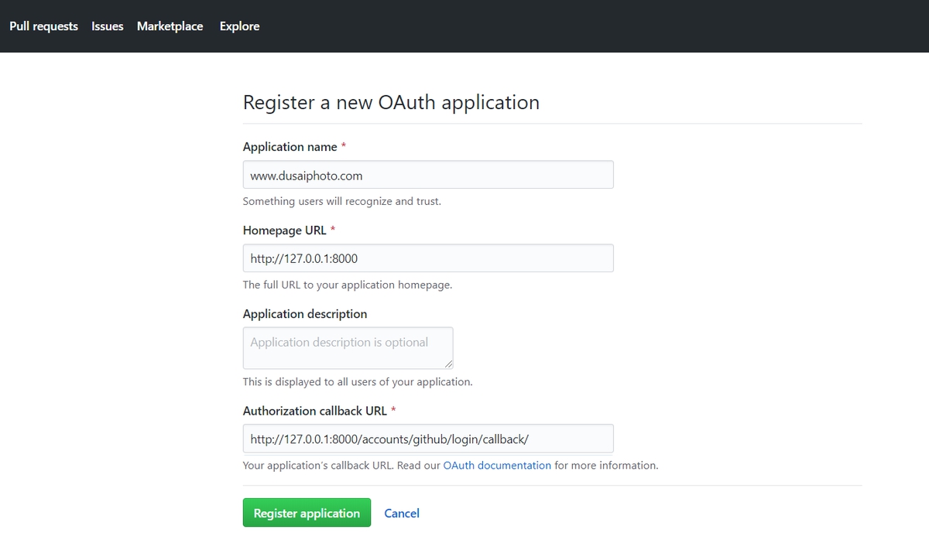Image resolution: width=929 pixels, height=560 pixels.
Task: Click the "Application description" field label
Action: [305, 314]
